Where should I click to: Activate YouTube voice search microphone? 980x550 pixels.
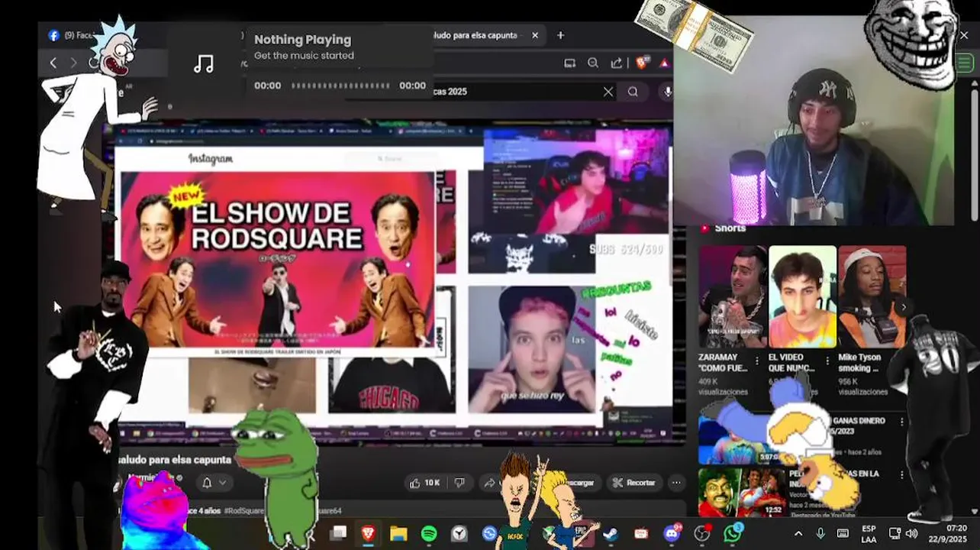click(667, 92)
